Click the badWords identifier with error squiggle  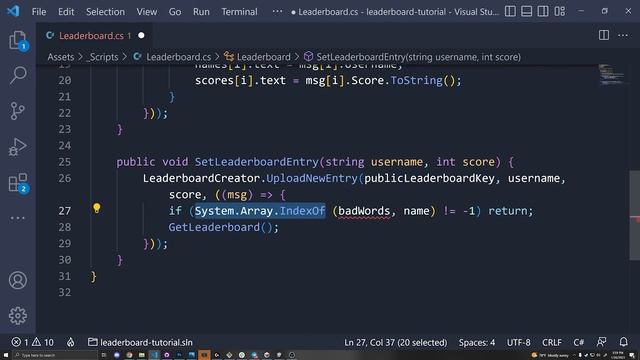click(x=364, y=211)
